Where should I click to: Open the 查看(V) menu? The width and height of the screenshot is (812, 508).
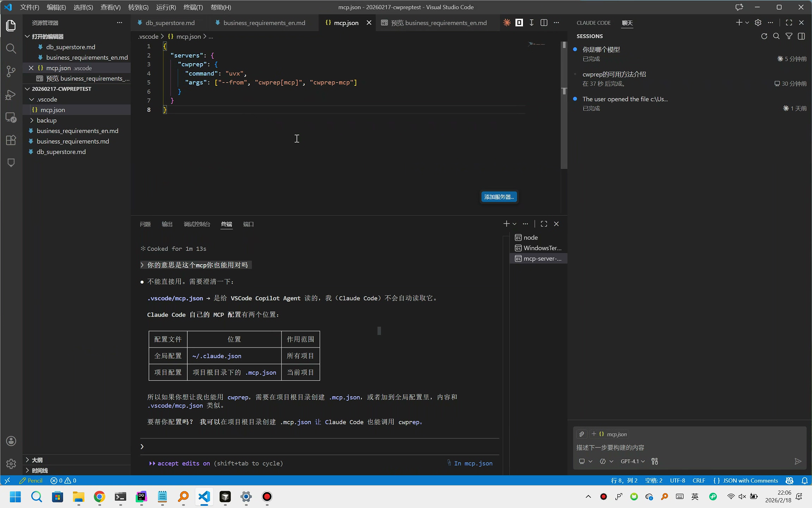coord(110,7)
